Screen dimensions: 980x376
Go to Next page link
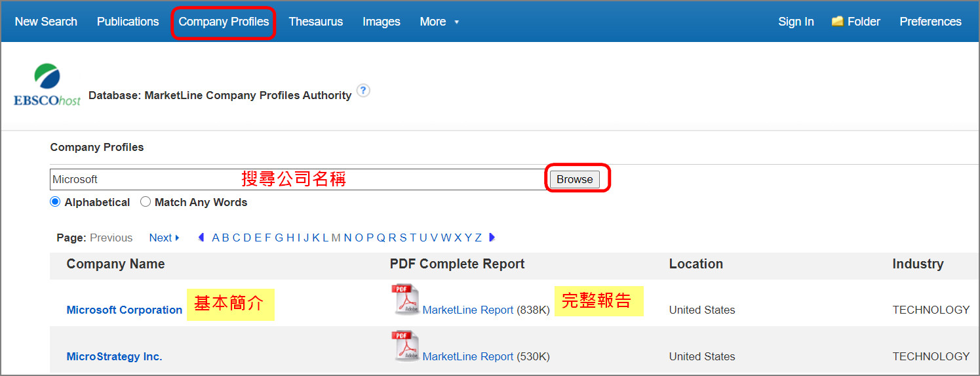(x=164, y=238)
